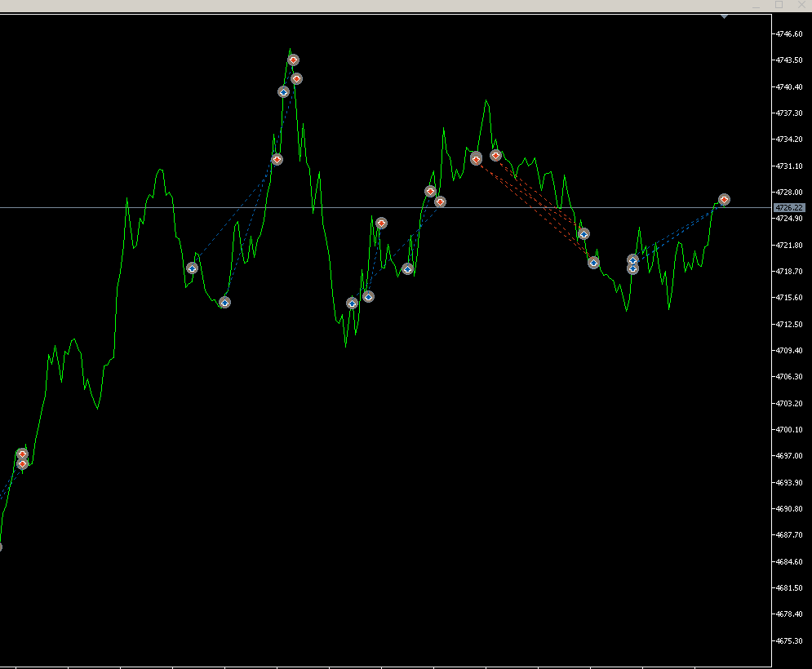Select the rightmost sell marker on the chart
Viewport: 812px width, 669px height.
pyautogui.click(x=724, y=200)
